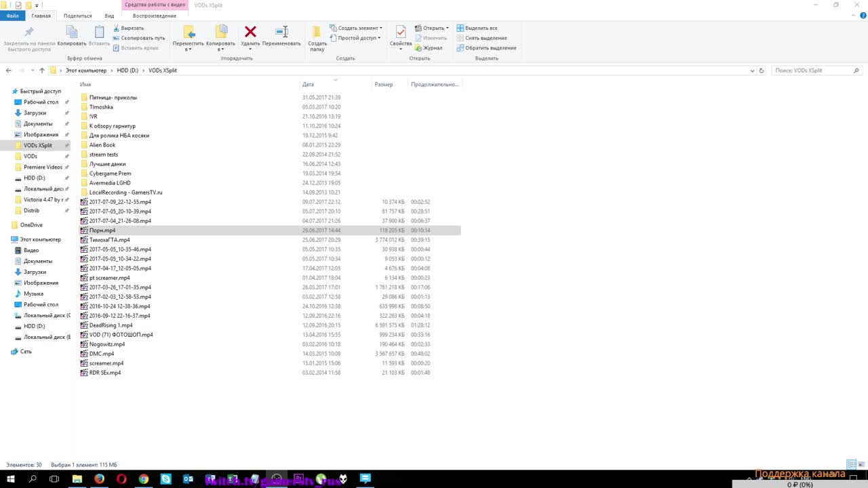Viewport: 868px width, 488px height.
Task: Click Выделить все (Select all)
Action: (x=477, y=28)
